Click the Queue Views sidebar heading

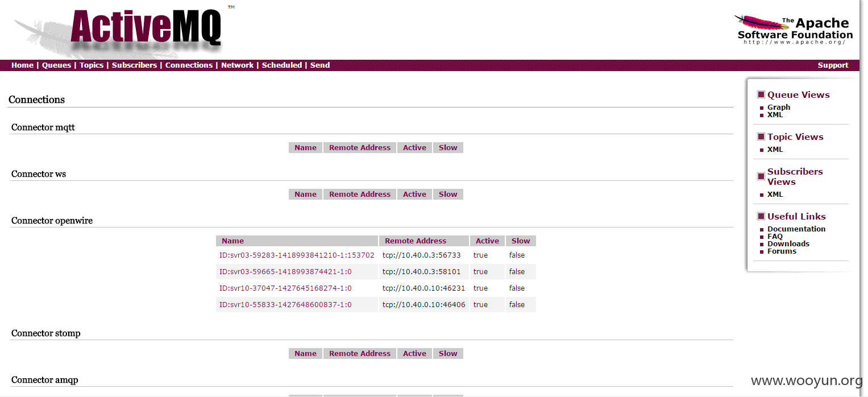pyautogui.click(x=799, y=95)
